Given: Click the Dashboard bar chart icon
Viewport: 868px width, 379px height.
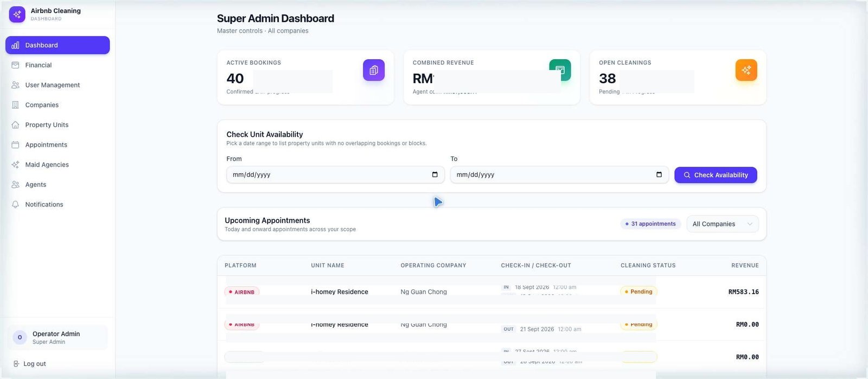Looking at the screenshot, I should pos(15,45).
